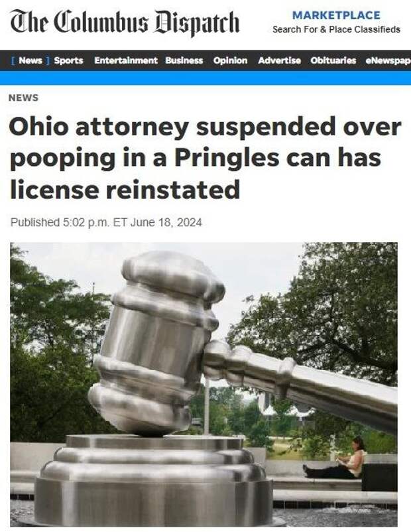
Task: Select Business in the navigation bar
Action: pyautogui.click(x=184, y=60)
